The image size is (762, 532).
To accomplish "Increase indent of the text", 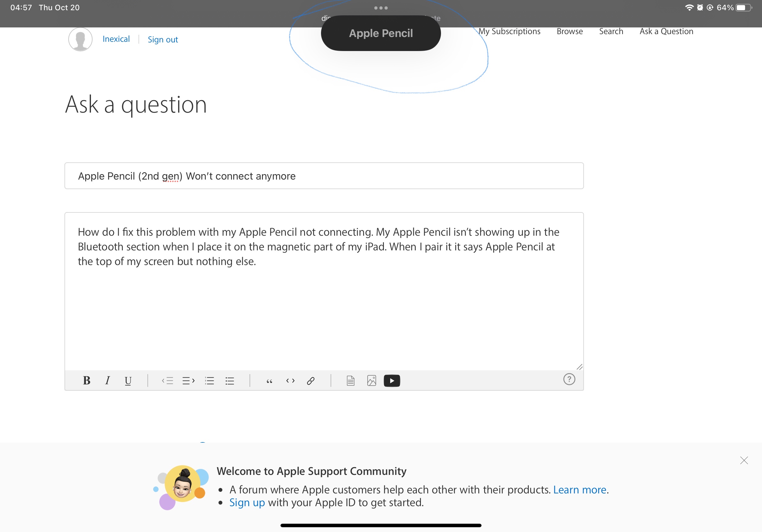I will tap(188, 381).
